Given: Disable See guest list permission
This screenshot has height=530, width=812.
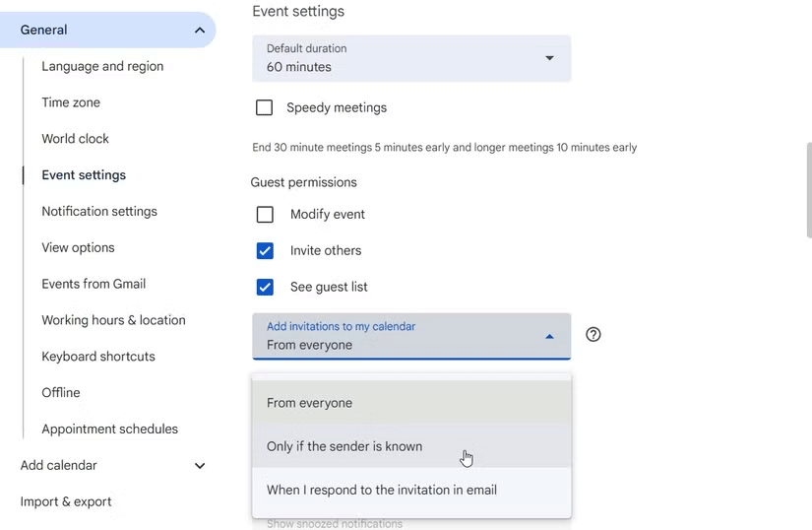Looking at the screenshot, I should pos(265,288).
